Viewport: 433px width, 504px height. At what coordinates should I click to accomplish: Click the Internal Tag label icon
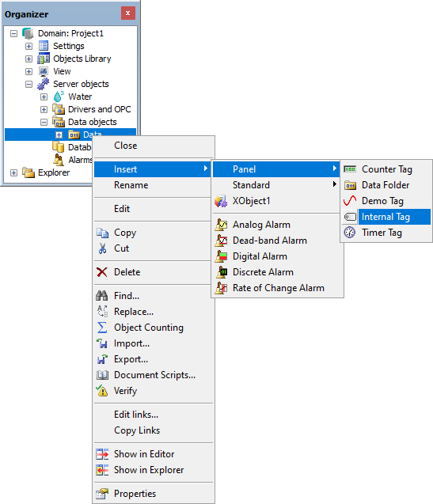click(350, 217)
